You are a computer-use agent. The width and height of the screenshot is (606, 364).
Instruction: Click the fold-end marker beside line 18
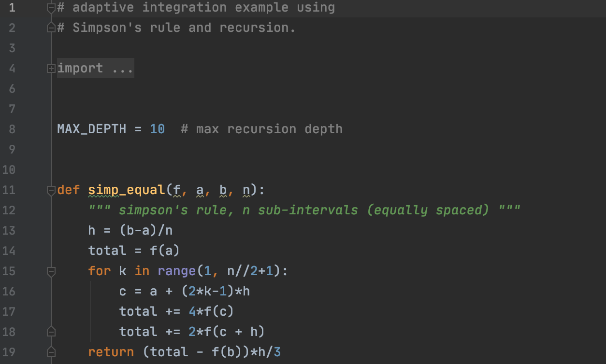click(x=51, y=332)
